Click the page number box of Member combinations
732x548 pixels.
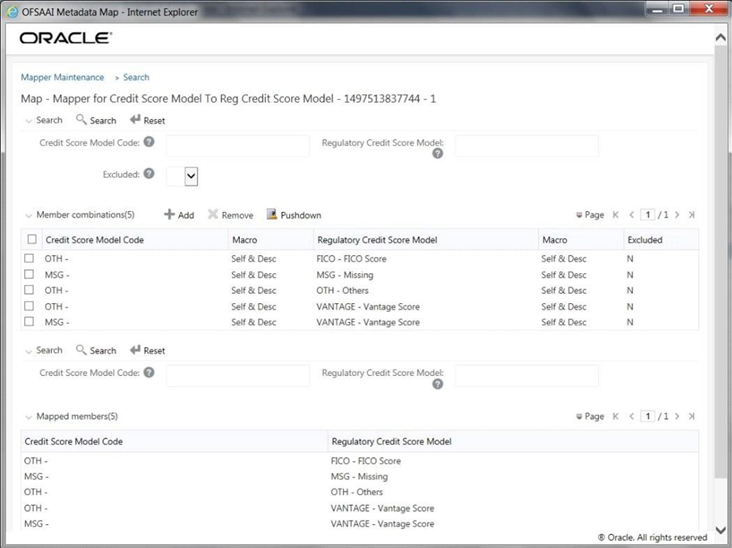pos(648,215)
